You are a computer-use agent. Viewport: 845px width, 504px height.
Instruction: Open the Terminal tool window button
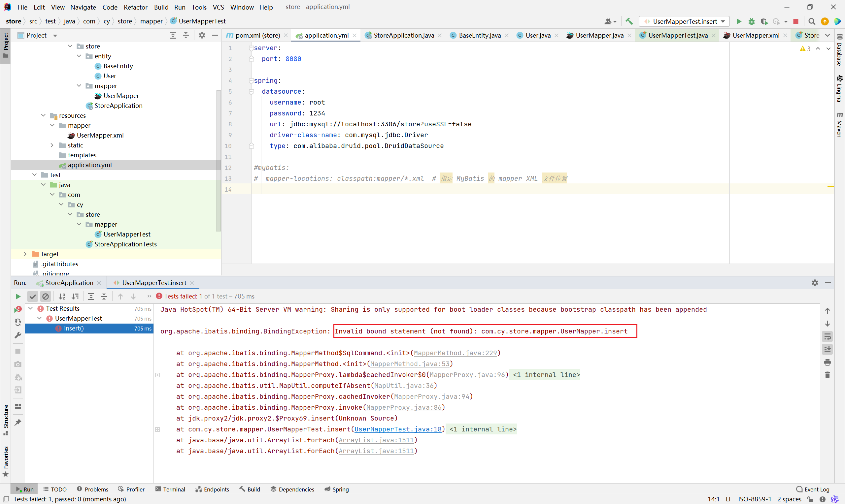coord(170,489)
